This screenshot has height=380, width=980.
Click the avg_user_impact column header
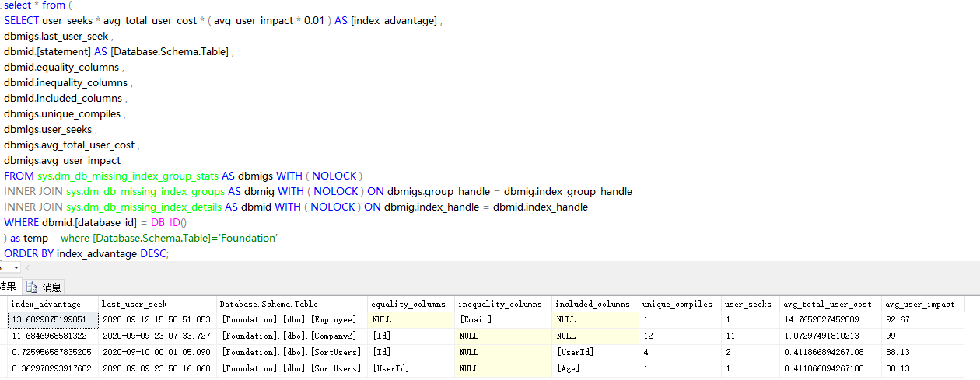[x=923, y=304]
